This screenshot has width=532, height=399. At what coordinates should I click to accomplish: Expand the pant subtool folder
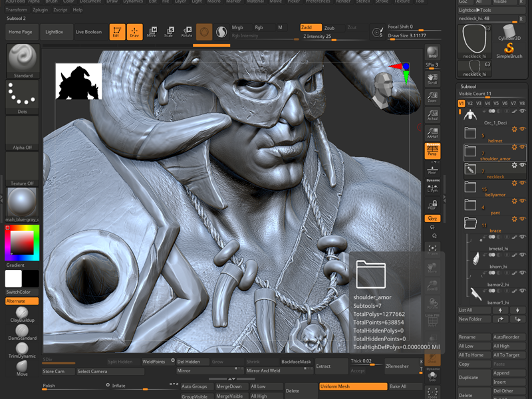[470, 206]
